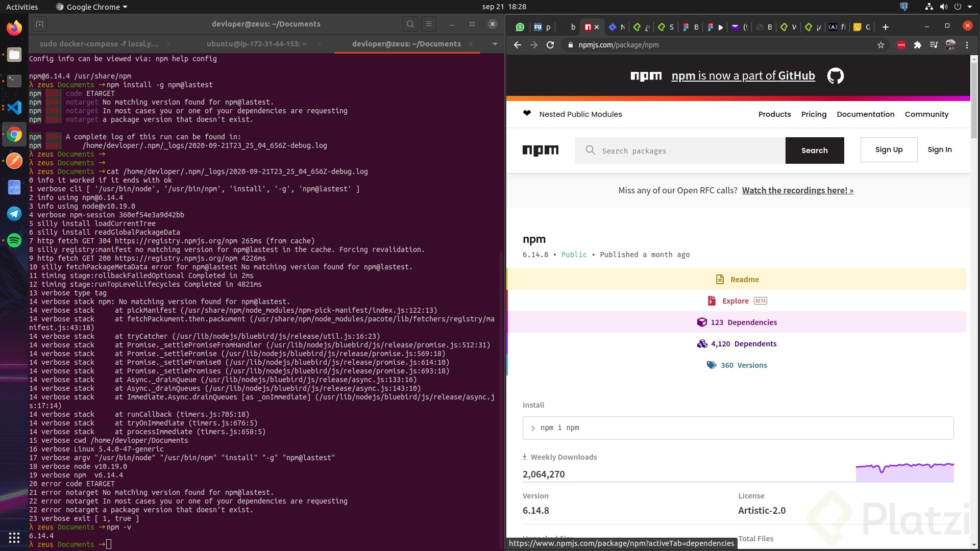Open a new Chrome tab with plus
Viewport: 980px width, 551px height.
886,27
